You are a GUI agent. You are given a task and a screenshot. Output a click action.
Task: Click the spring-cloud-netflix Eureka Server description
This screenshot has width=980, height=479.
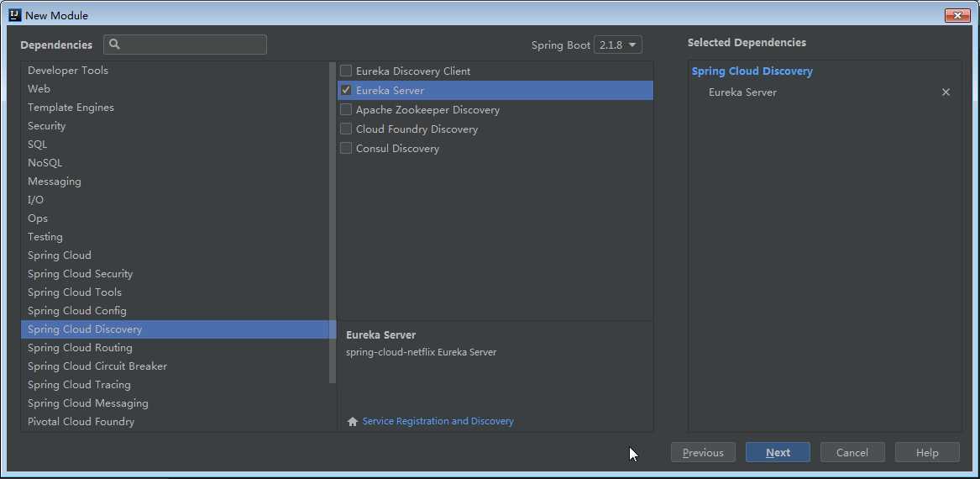(422, 353)
